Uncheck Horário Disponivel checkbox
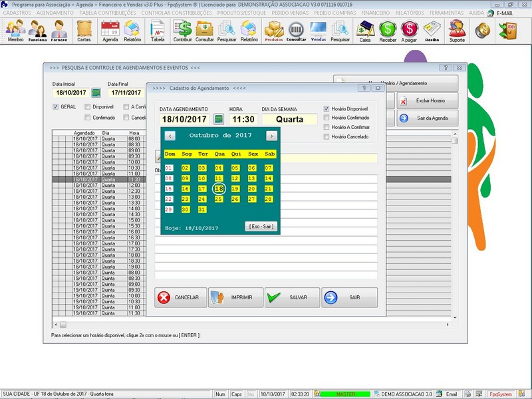Image resolution: width=532 pixels, height=399 pixels. point(327,109)
